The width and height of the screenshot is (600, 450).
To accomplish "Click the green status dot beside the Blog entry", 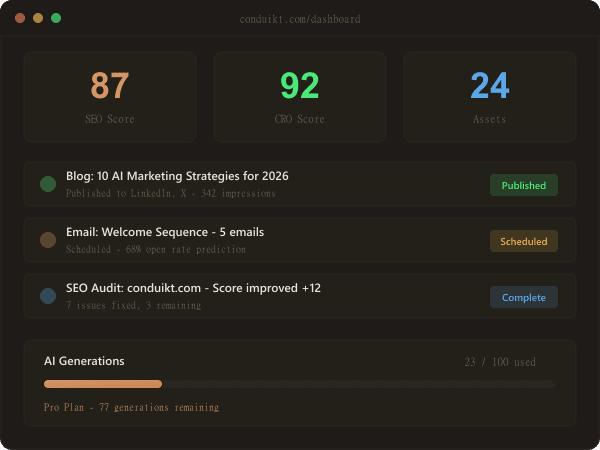I will click(x=48, y=184).
